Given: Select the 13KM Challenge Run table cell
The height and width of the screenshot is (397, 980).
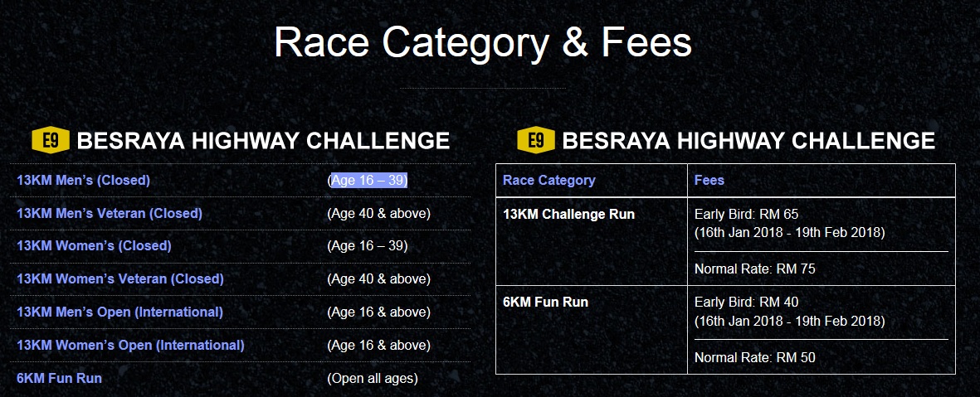Looking at the screenshot, I should tap(592, 241).
